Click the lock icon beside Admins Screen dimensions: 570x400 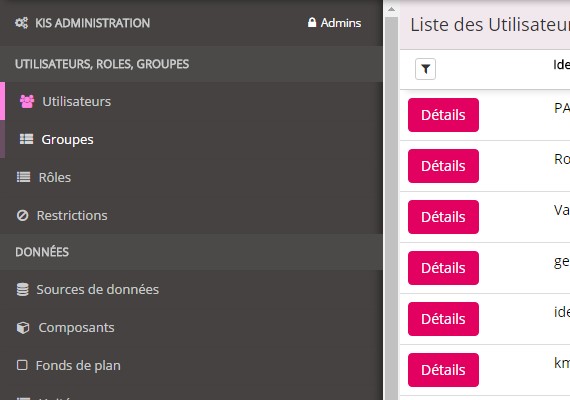click(312, 23)
